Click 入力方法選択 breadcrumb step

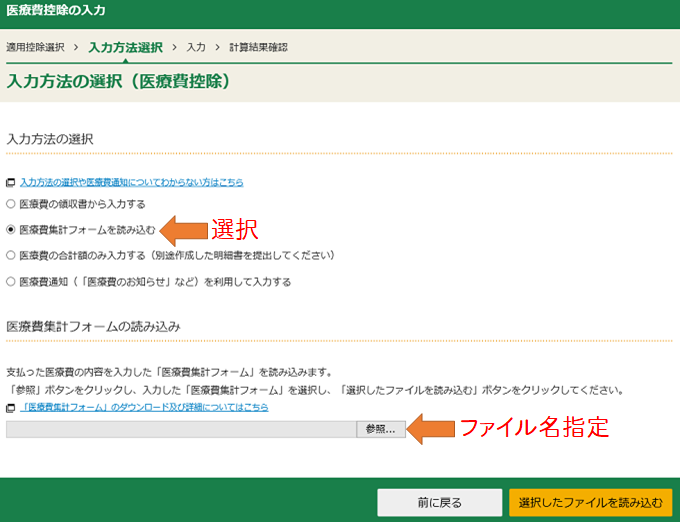tap(125, 47)
